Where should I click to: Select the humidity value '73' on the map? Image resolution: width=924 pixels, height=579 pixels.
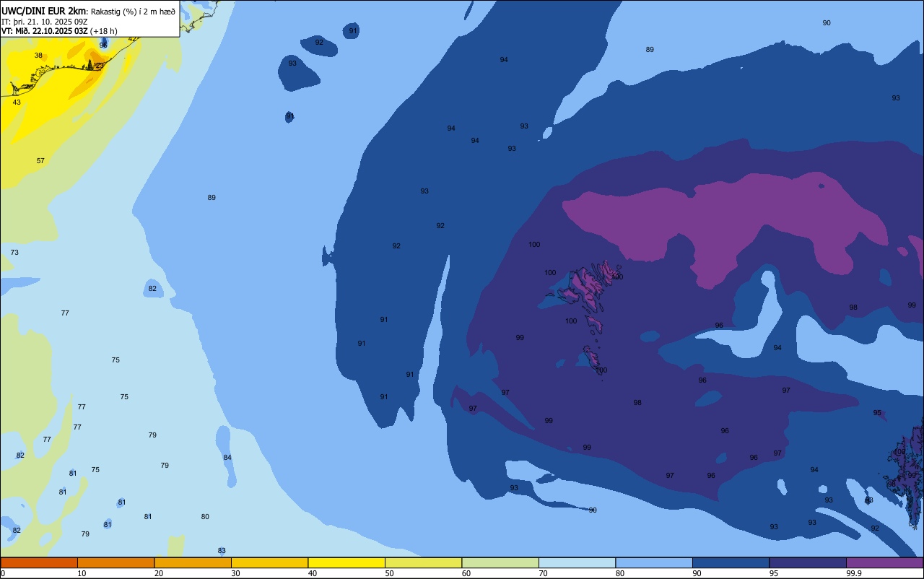[x=14, y=253]
